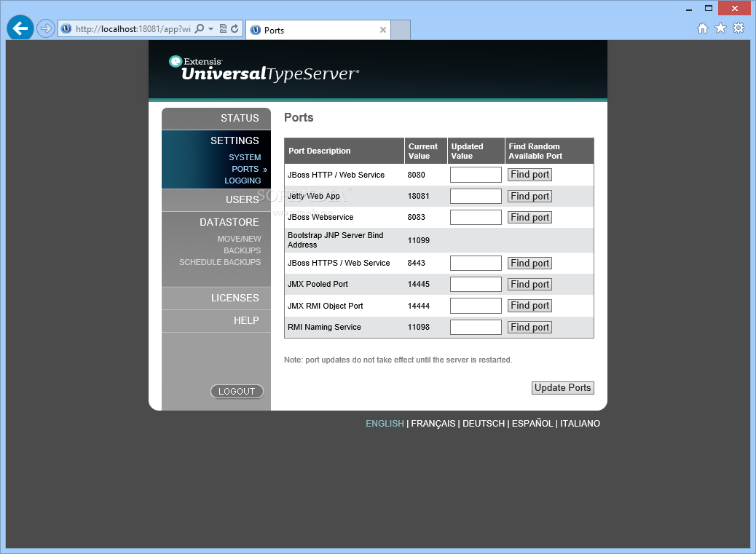Click current value 11099

419,240
